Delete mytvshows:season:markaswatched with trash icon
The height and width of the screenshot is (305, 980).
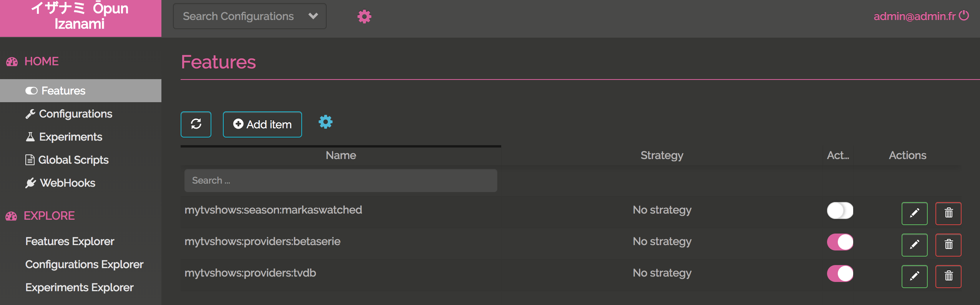pyautogui.click(x=948, y=213)
